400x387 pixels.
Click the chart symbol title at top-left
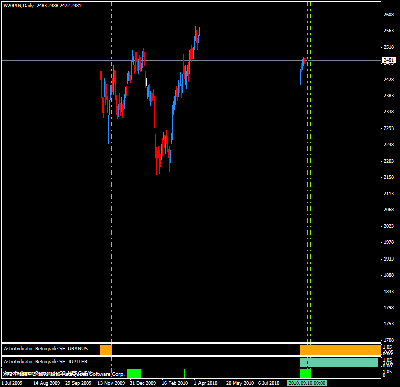pos(42,5)
